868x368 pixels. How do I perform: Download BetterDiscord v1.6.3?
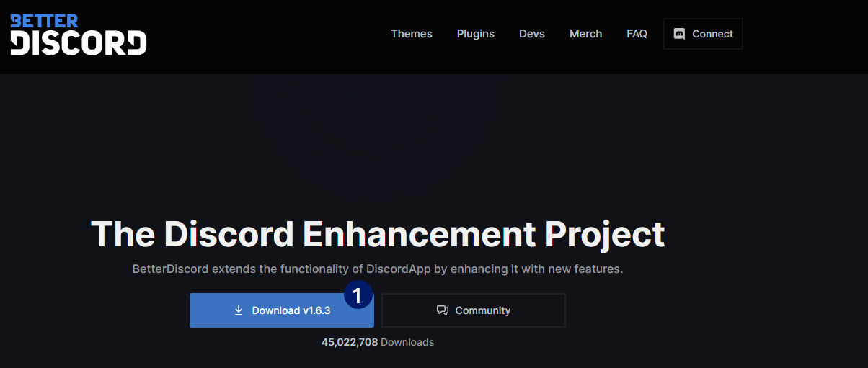pos(282,310)
